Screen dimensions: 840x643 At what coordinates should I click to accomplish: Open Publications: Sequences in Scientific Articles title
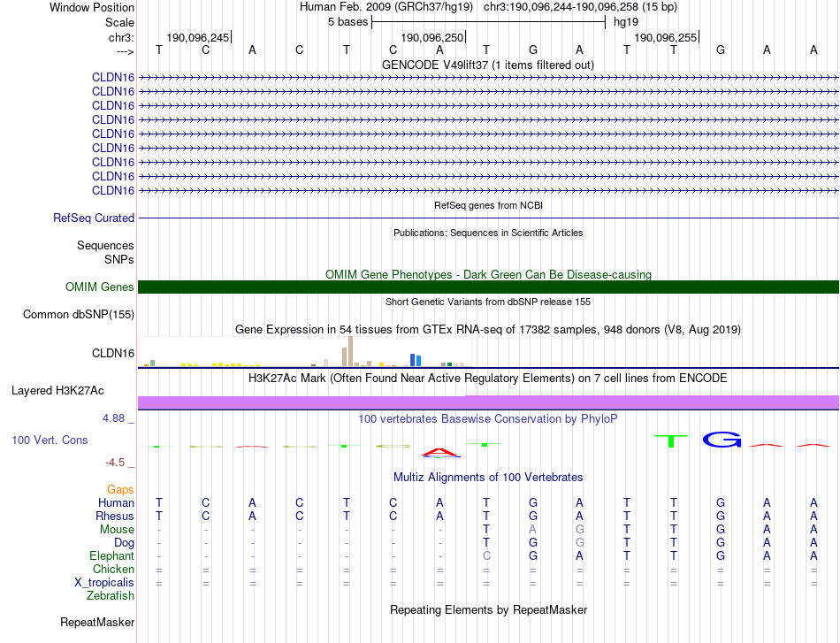tap(488, 233)
